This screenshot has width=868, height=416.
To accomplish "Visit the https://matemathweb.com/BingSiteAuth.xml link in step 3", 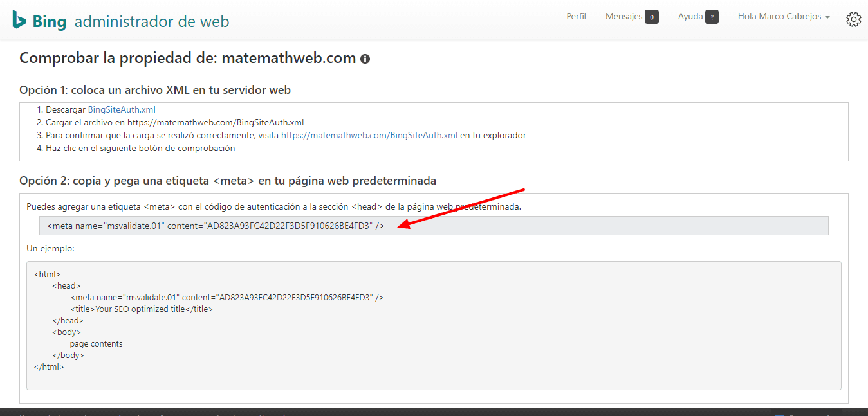I will coord(369,135).
